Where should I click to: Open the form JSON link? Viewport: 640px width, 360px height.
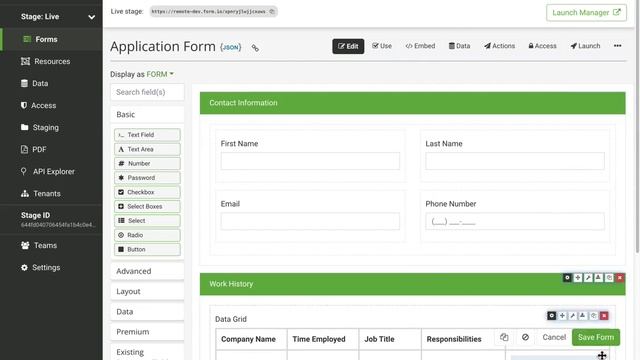tap(231, 47)
